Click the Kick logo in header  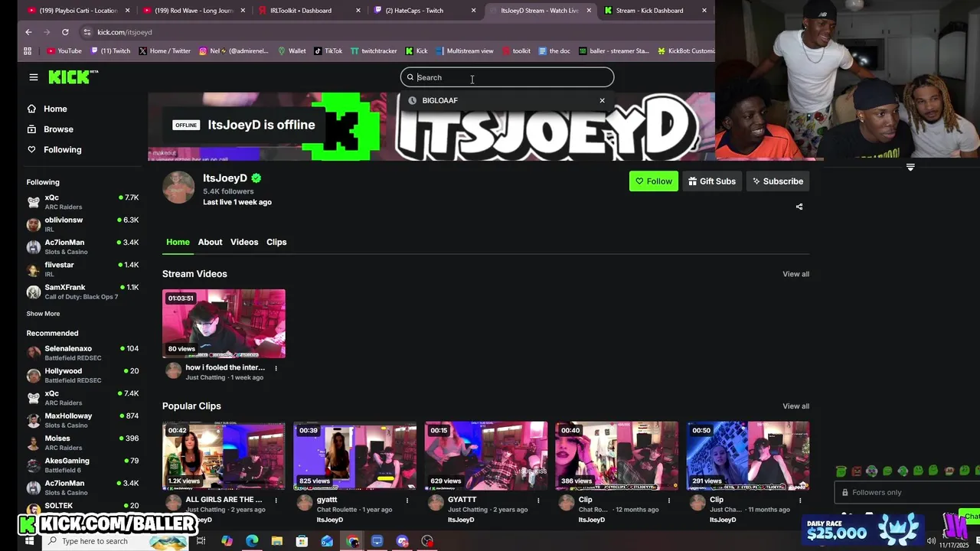click(73, 77)
